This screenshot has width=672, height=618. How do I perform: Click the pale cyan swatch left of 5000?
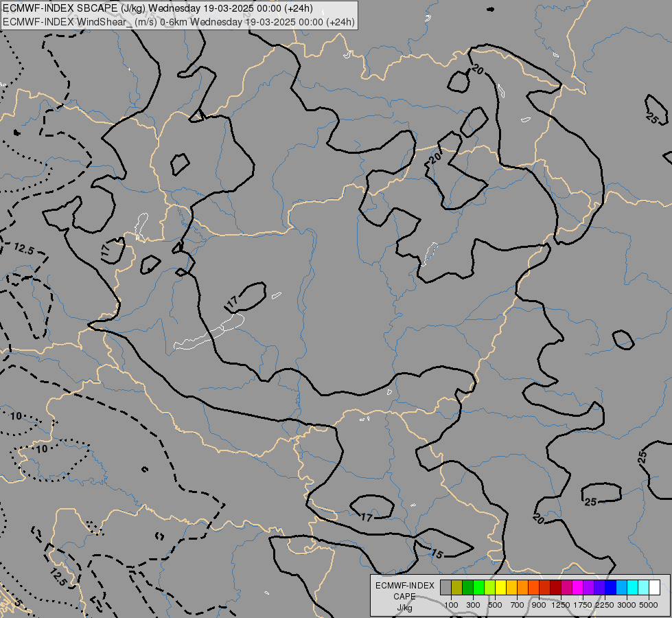[x=644, y=587]
